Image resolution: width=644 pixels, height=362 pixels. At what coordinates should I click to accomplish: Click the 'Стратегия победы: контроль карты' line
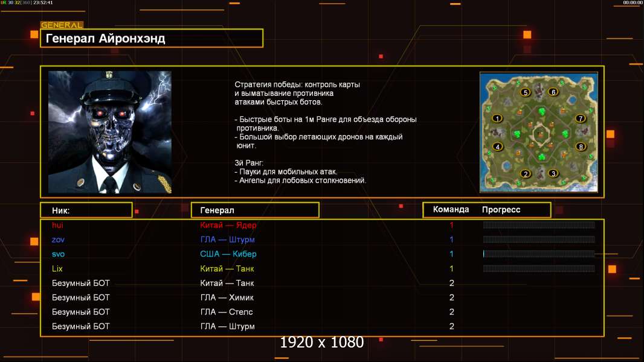[x=297, y=84]
